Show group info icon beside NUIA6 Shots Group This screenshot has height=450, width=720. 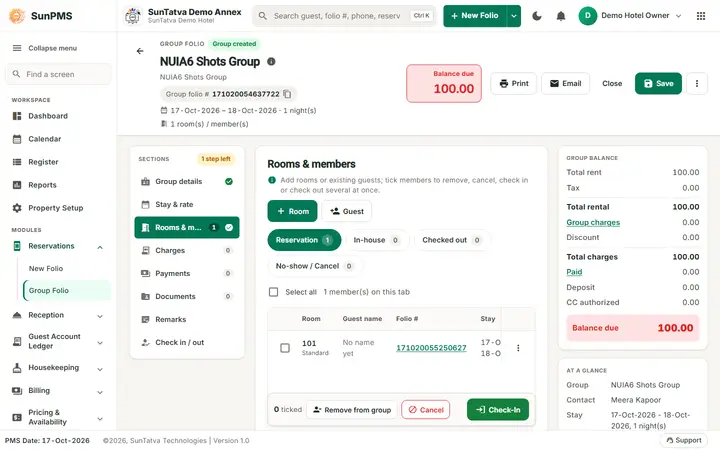coord(271,62)
